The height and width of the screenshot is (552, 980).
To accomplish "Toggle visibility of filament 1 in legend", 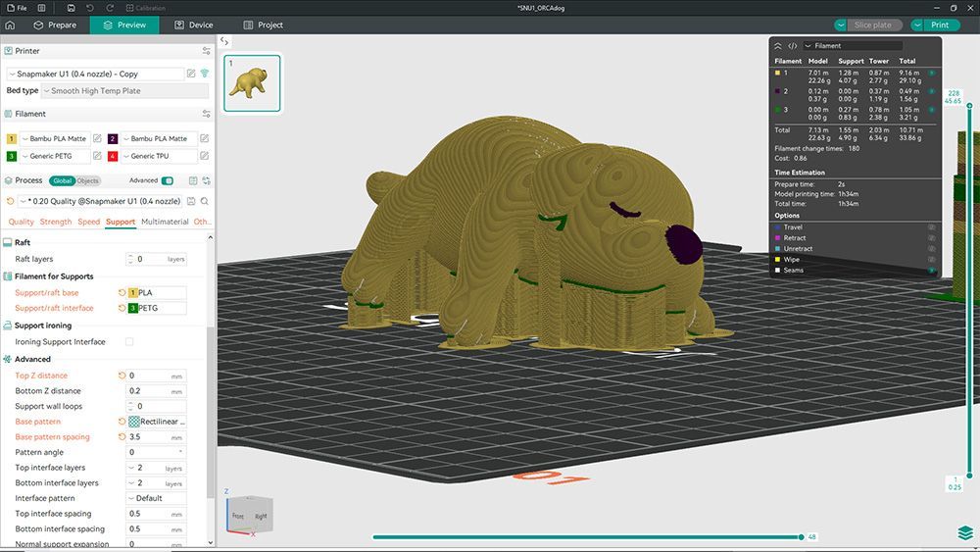I will point(931,74).
